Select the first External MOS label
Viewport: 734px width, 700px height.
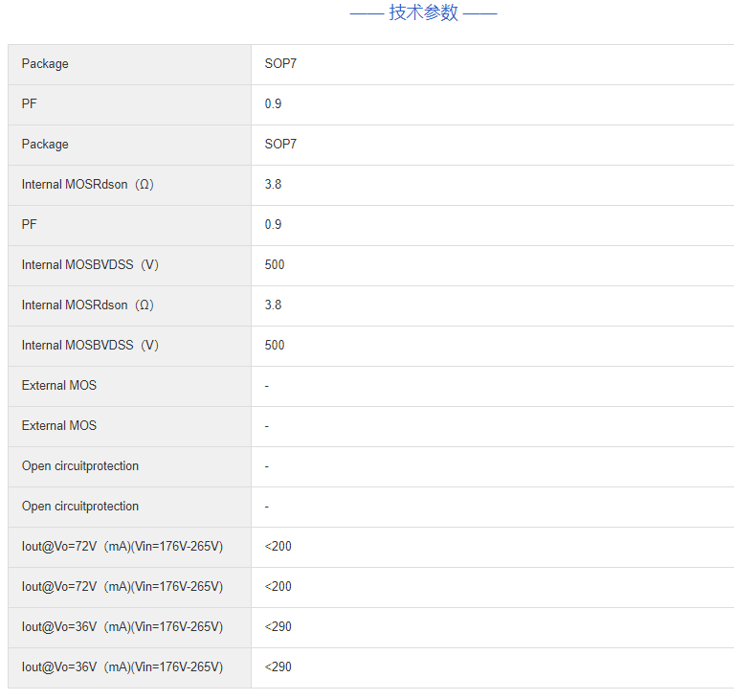pyautogui.click(x=59, y=386)
